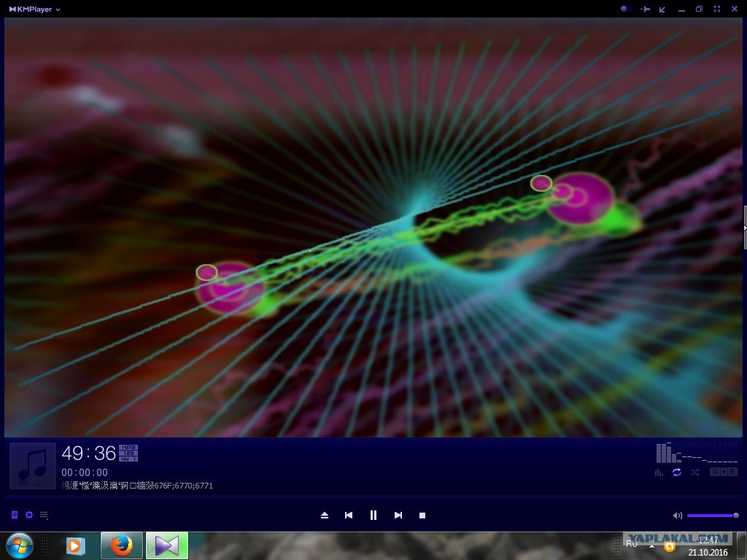The height and width of the screenshot is (560, 747).
Task: Mute the audio with speaker icon
Action: (x=678, y=516)
